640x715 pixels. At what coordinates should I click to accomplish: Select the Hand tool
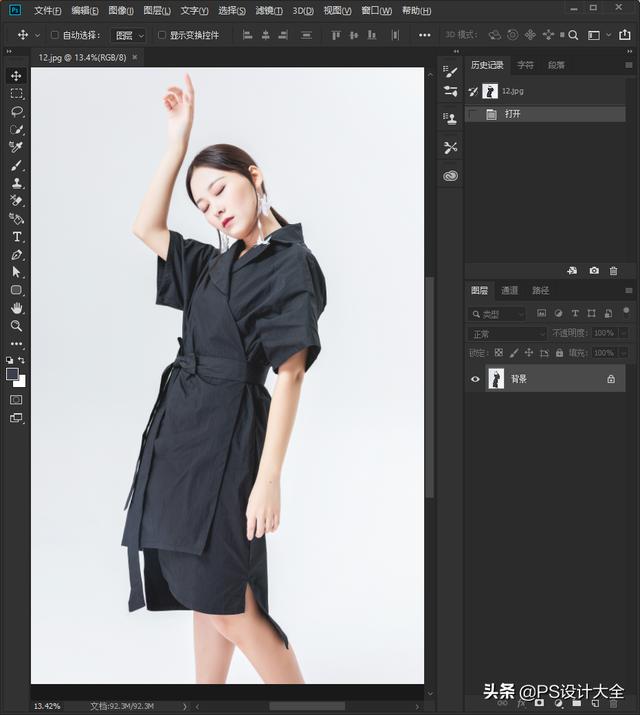click(x=16, y=308)
